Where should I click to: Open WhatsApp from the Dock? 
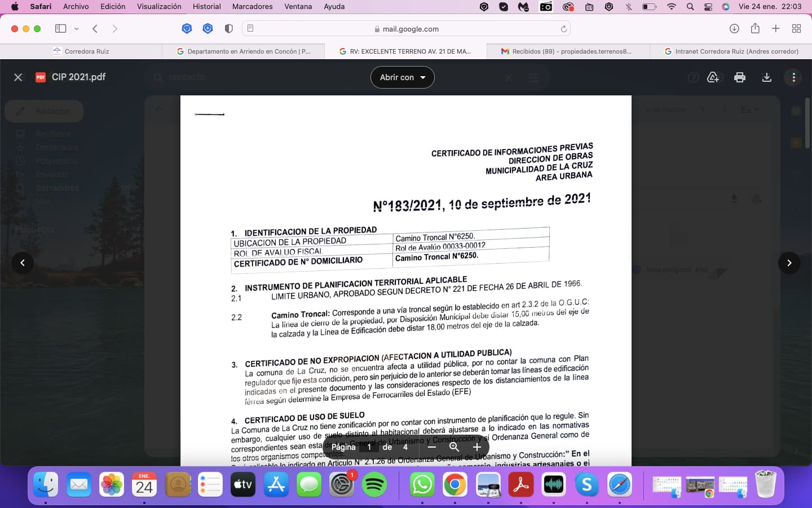click(x=422, y=485)
